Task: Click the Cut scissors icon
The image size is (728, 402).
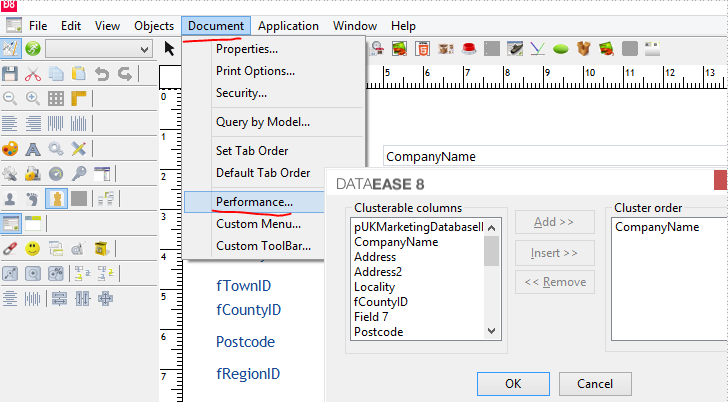Action: pos(33,74)
